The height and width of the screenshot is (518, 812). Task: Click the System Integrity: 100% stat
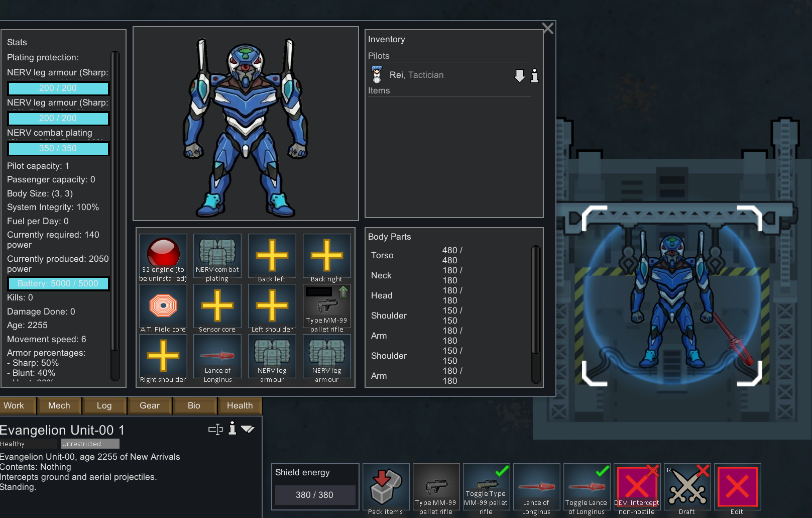pos(53,207)
